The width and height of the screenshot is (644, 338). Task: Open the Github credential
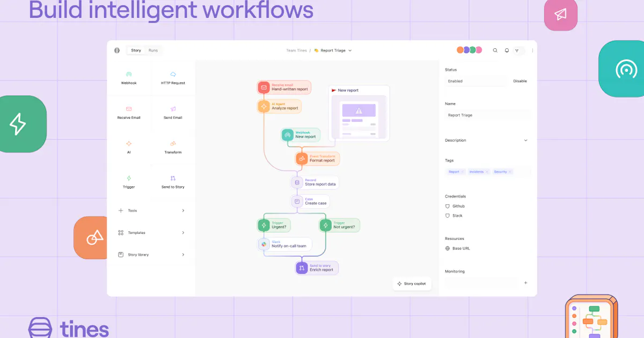pyautogui.click(x=455, y=206)
